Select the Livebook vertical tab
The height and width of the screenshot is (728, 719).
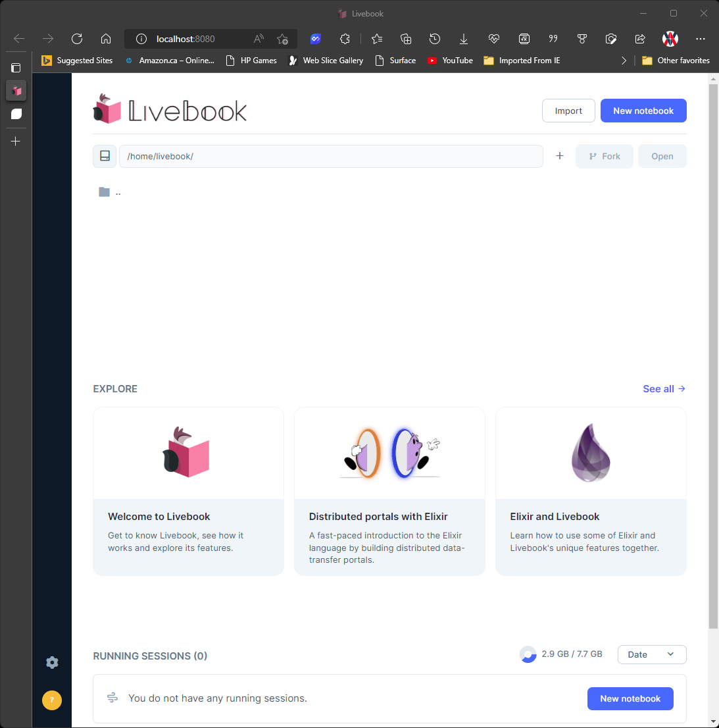(16, 91)
